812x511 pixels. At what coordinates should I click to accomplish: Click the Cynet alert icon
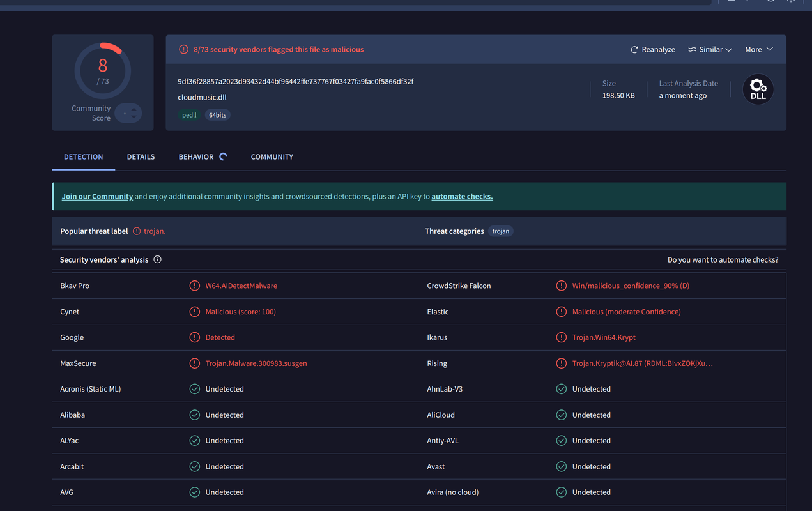click(x=195, y=312)
